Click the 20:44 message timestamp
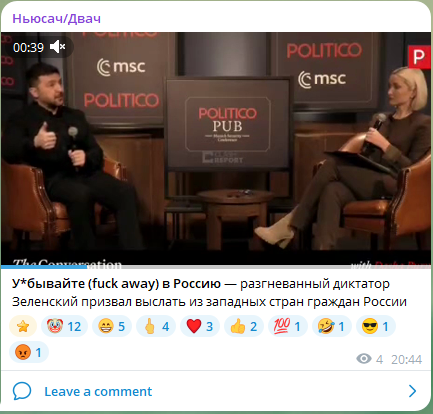The width and height of the screenshot is (433, 414). click(x=406, y=359)
